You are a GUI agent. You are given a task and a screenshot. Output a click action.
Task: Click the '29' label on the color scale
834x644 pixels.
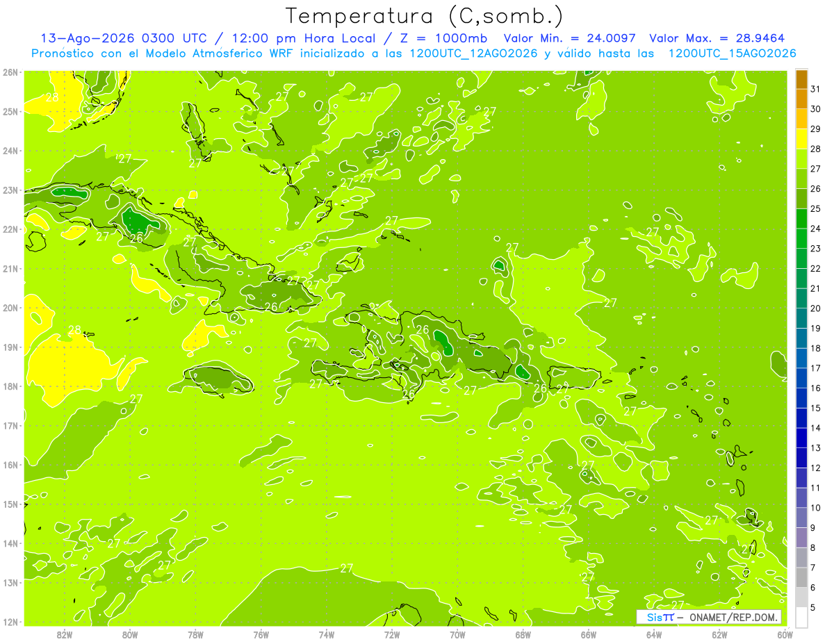(816, 129)
